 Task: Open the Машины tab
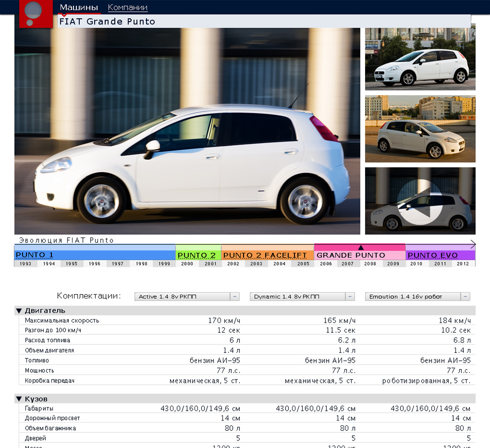pos(79,7)
